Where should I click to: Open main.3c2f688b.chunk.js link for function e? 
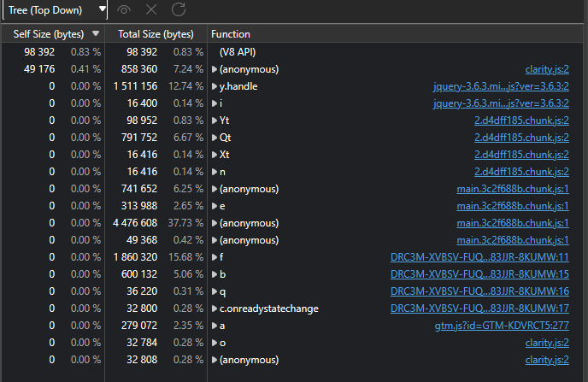[x=513, y=205]
